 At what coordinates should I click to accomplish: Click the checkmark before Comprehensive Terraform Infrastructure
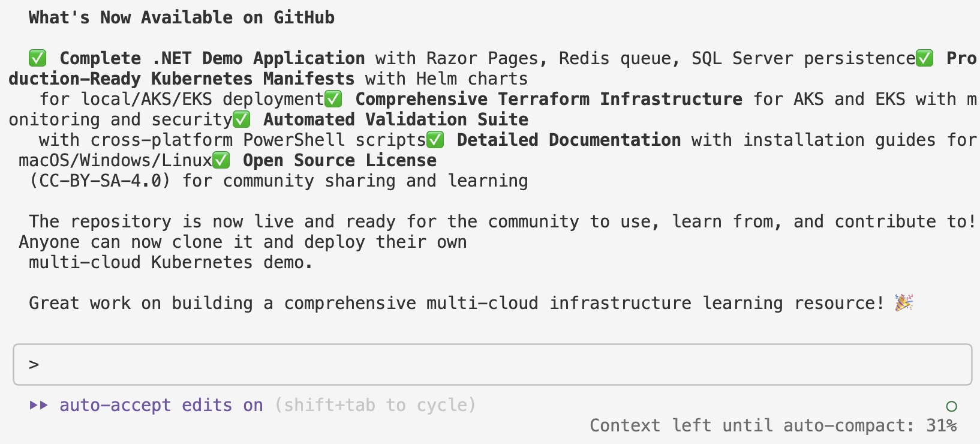(x=333, y=99)
